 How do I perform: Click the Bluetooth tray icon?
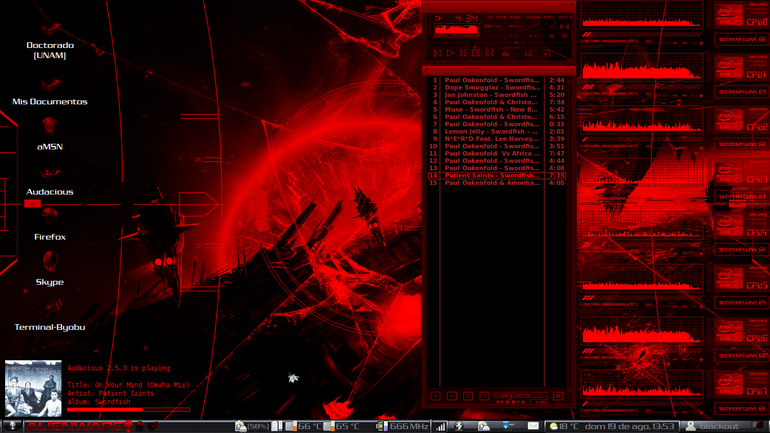coord(459,426)
